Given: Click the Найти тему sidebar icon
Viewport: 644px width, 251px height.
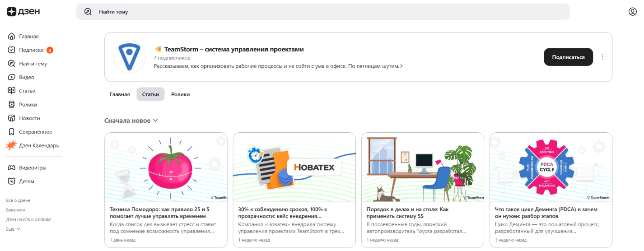Looking at the screenshot, I should pos(12,64).
